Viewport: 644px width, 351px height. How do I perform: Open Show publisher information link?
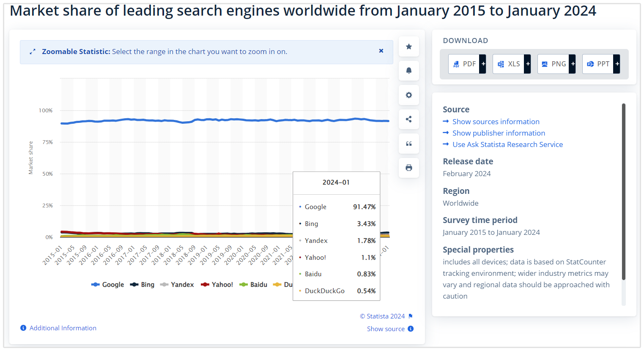(x=499, y=133)
